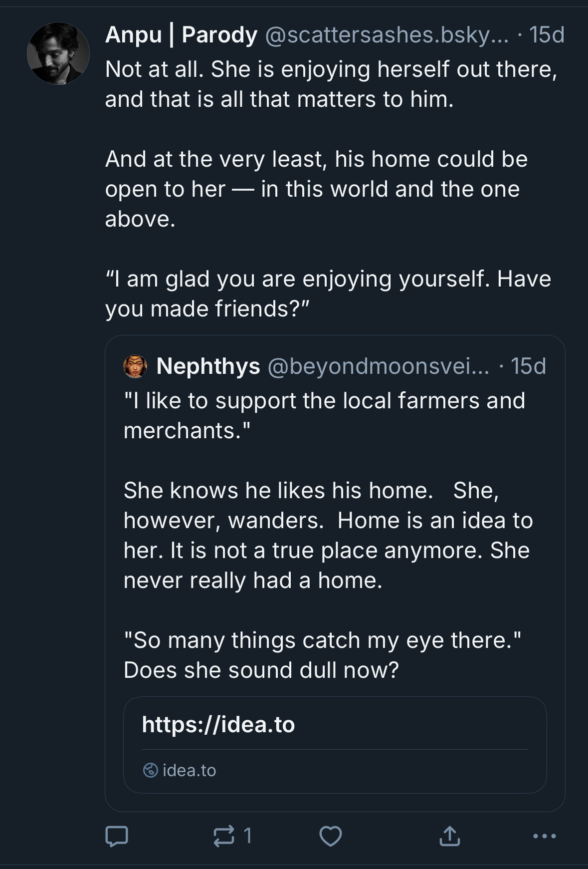The height and width of the screenshot is (869, 588).
Task: Open the Anpu | Parody display name
Action: pos(182,35)
